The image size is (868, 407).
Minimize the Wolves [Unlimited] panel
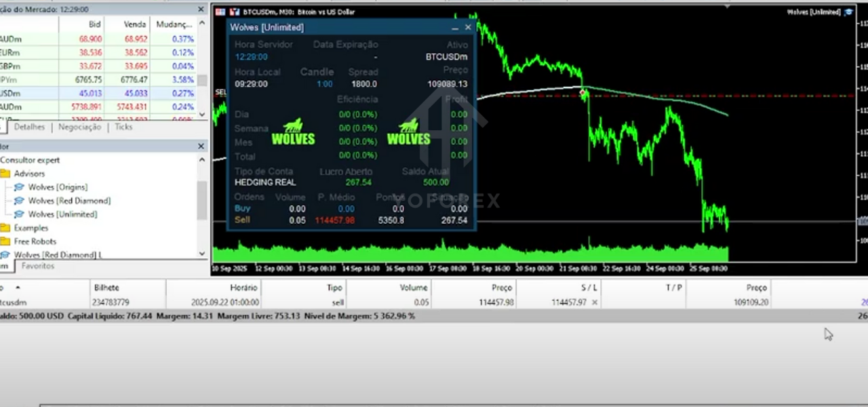point(455,28)
